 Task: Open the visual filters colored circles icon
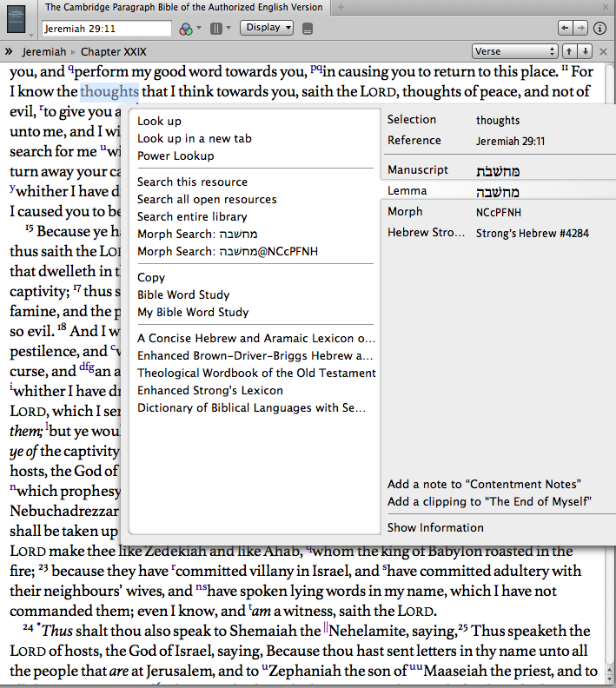tap(186, 29)
